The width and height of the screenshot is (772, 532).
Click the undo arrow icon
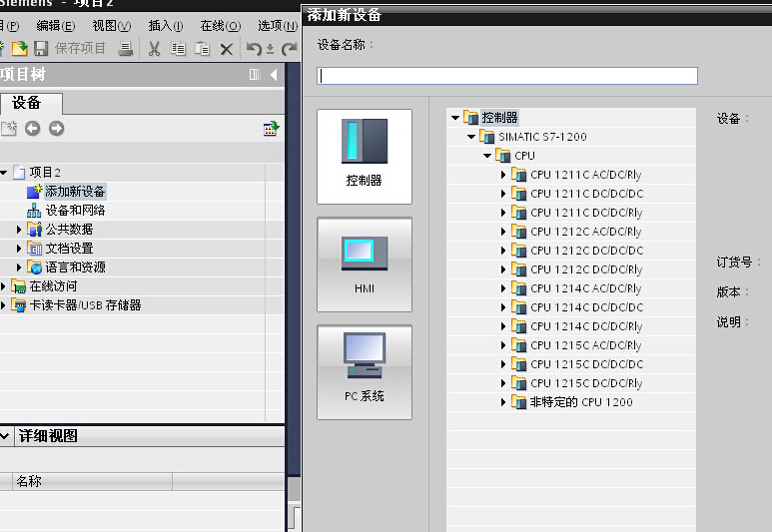[x=254, y=49]
